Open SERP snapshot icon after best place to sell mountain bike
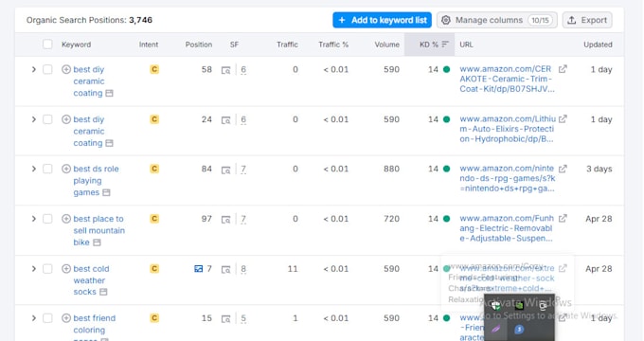 [x=97, y=242]
